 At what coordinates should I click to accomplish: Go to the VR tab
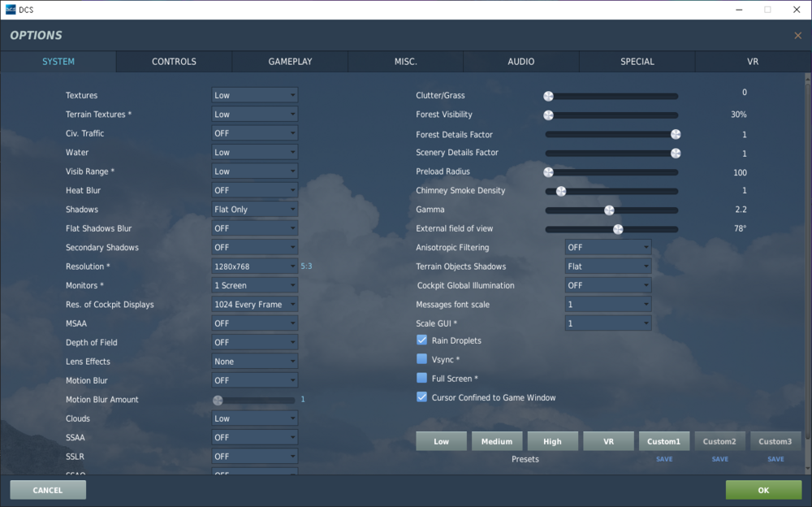(x=752, y=61)
